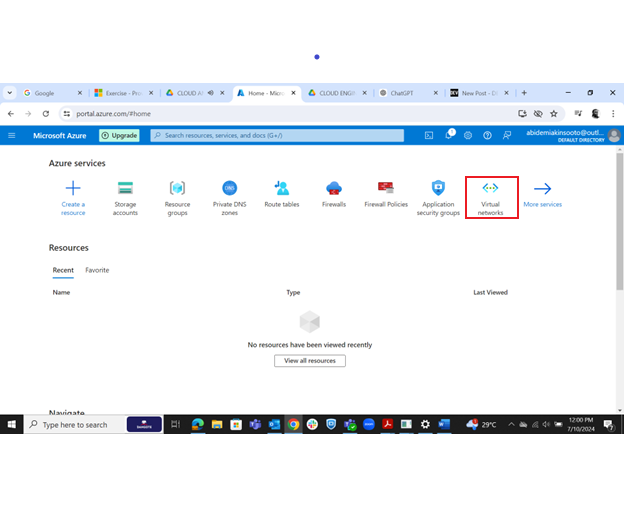Open Windows Start menu

point(12,424)
